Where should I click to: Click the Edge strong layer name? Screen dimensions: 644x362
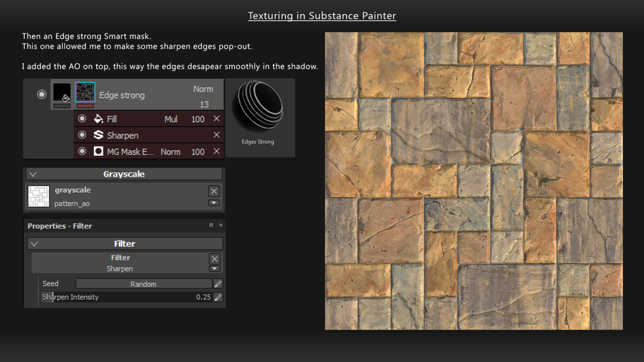point(122,95)
